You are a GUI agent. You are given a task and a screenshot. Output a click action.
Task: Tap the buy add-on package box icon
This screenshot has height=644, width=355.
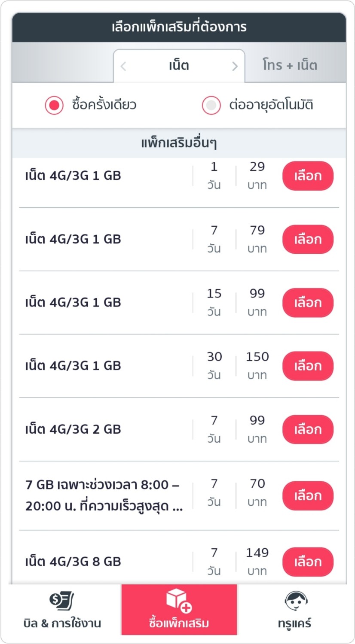point(179,600)
